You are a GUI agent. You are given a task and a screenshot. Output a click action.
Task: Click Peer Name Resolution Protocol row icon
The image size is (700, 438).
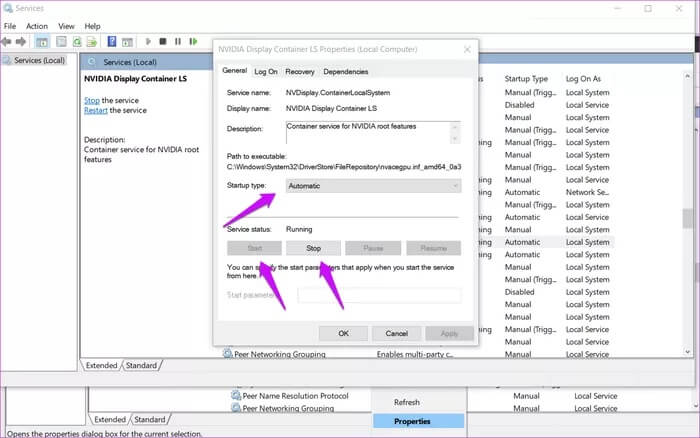(x=236, y=395)
